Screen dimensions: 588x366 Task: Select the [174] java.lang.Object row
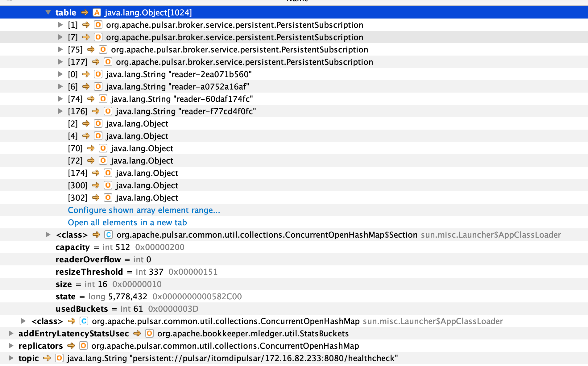point(294,173)
